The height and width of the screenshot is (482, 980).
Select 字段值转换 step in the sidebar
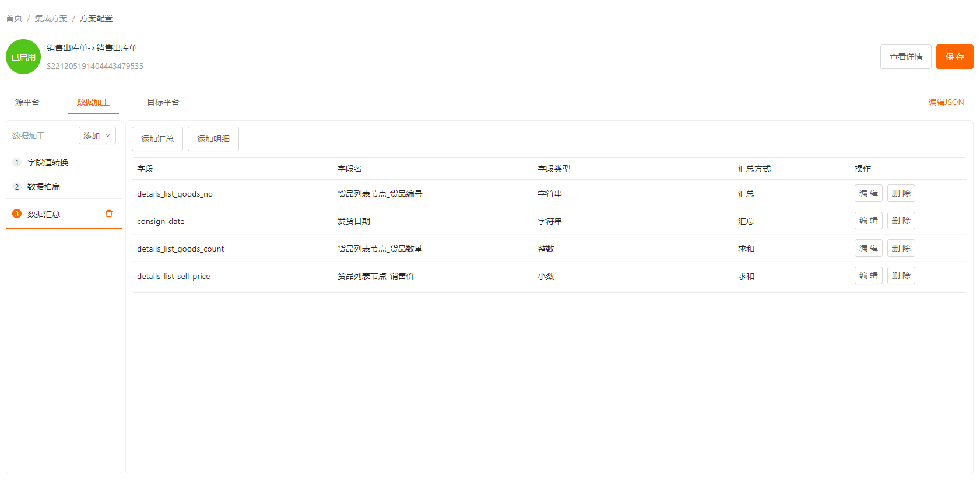tap(48, 162)
